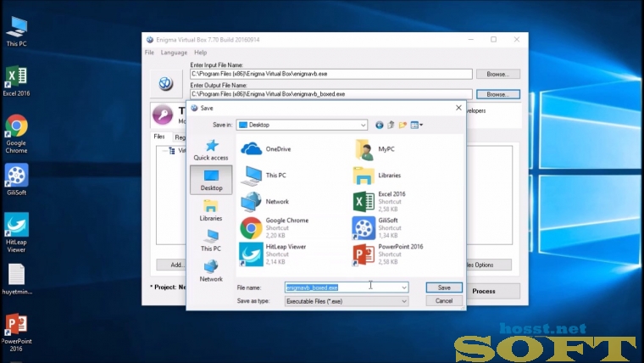This screenshot has height=363, width=644.
Task: Select Network item in file list
Action: click(265, 202)
